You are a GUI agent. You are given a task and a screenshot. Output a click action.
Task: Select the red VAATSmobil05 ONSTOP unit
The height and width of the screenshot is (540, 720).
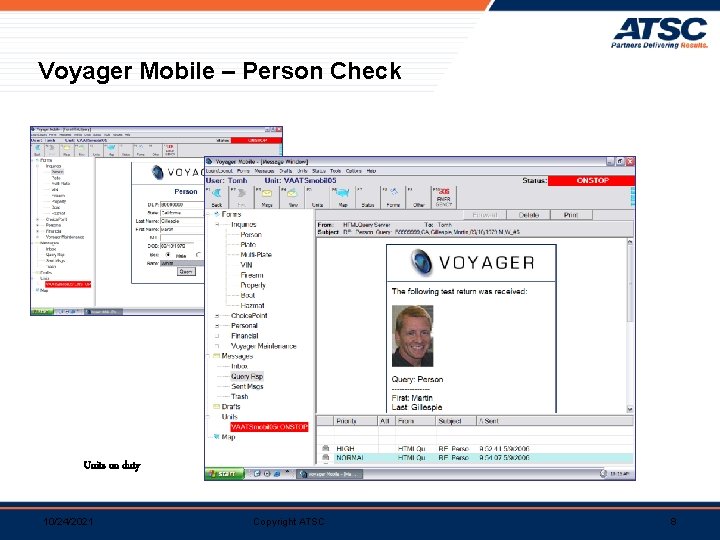click(x=269, y=427)
